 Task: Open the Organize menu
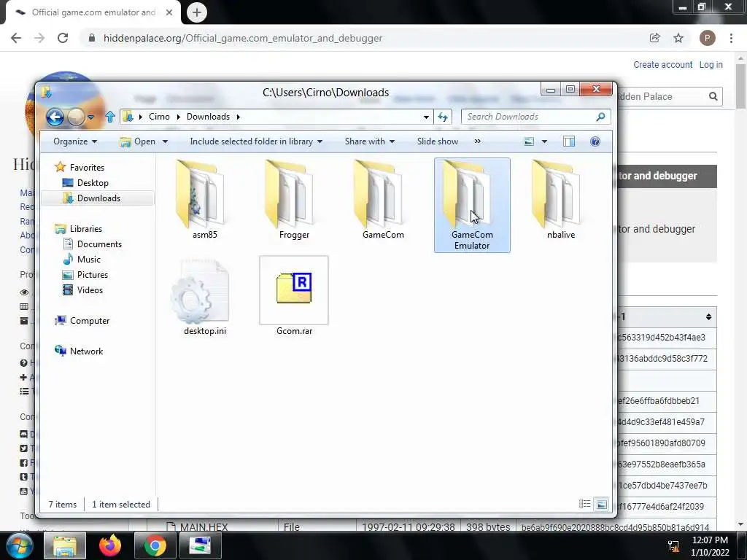[75, 141]
